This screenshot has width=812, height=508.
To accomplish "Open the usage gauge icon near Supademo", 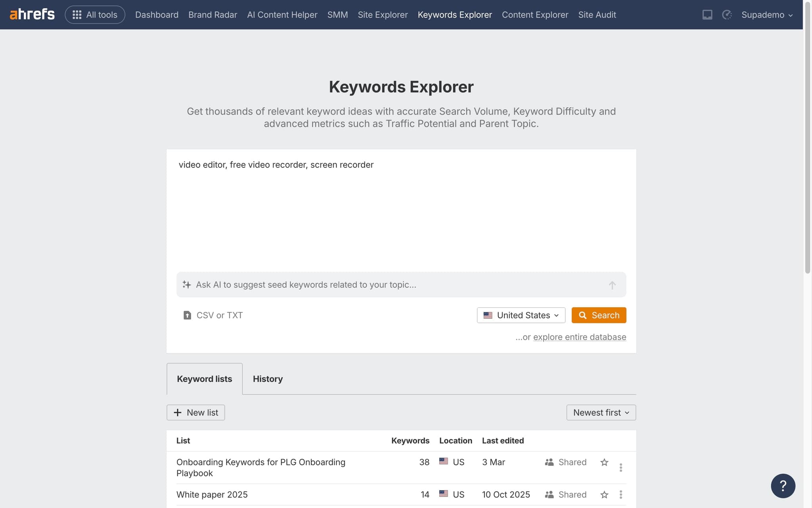I will coord(727,15).
